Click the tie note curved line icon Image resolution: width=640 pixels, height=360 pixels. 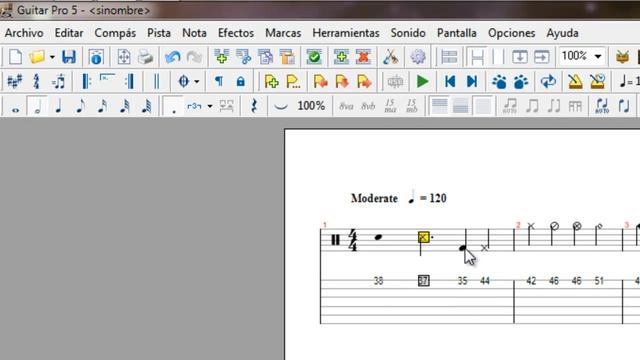pos(280,107)
